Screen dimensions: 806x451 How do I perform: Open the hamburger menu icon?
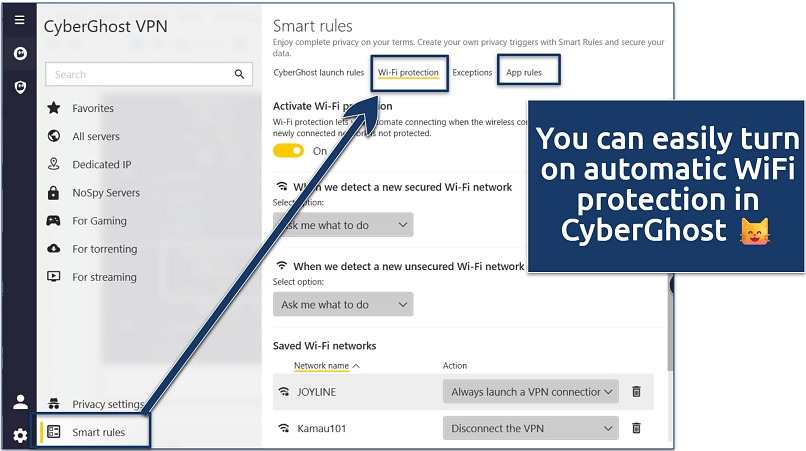pyautogui.click(x=20, y=20)
